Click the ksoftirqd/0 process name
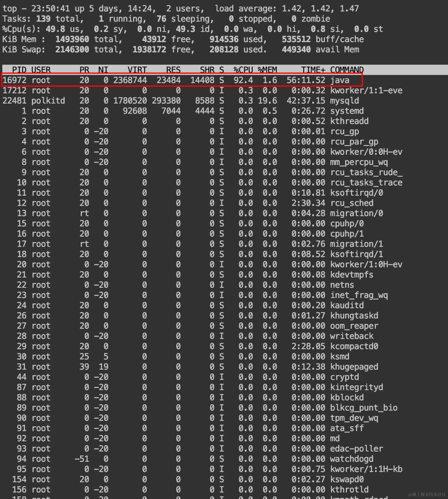Screen dimensions: 448x499 click(357, 193)
